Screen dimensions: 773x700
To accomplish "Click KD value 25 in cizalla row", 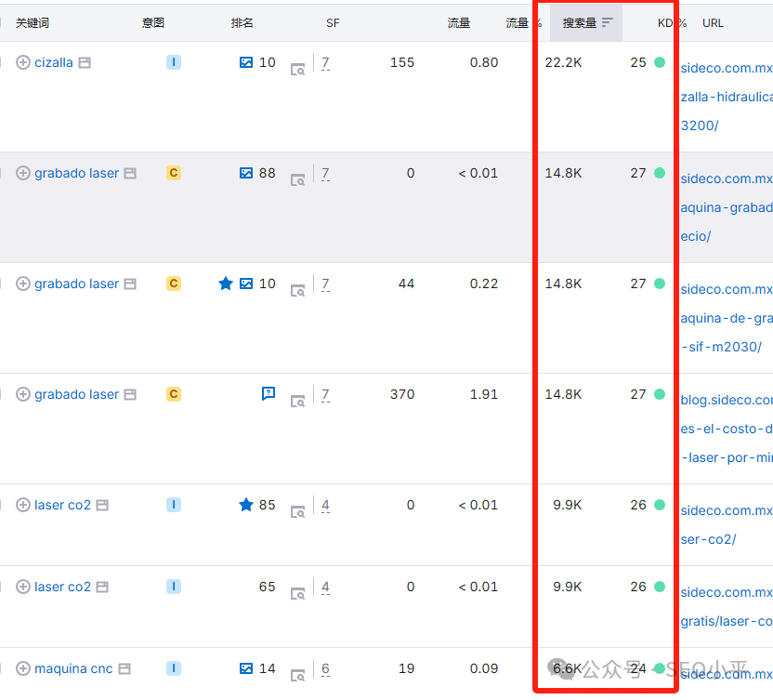I will tap(638, 62).
